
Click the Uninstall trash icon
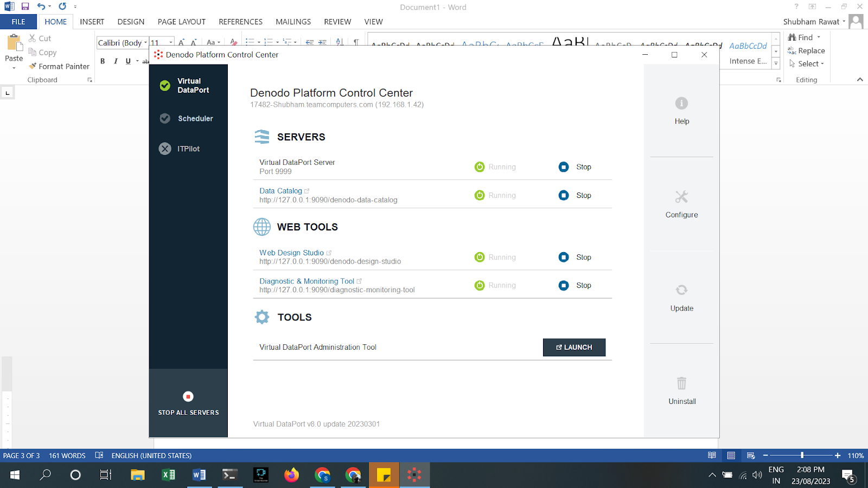(x=681, y=383)
